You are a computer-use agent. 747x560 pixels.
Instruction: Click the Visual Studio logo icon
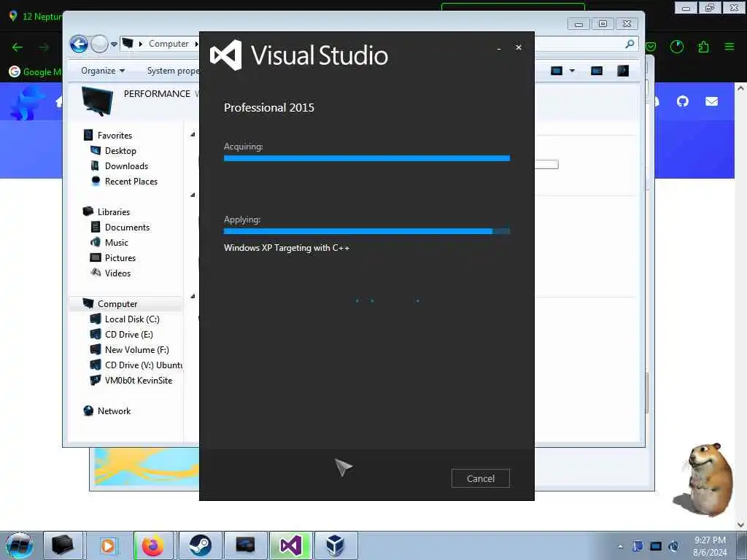click(226, 55)
